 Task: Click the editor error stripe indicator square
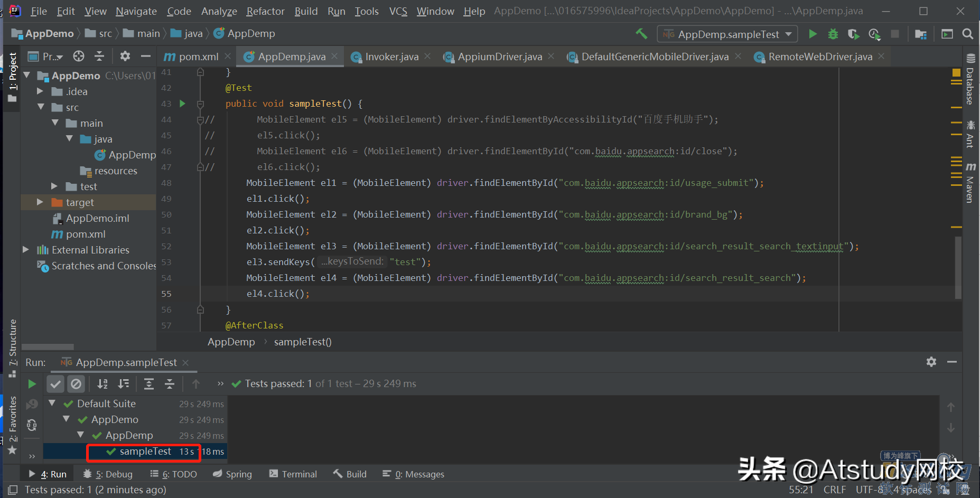956,72
